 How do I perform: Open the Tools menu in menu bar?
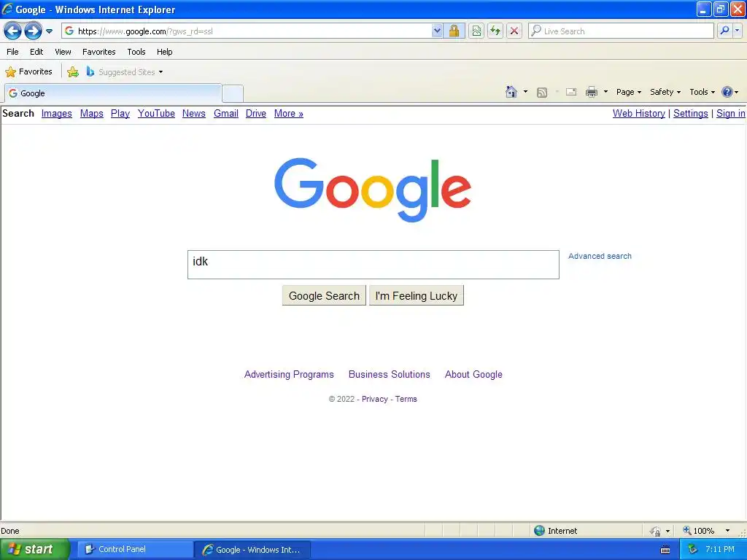pos(136,52)
